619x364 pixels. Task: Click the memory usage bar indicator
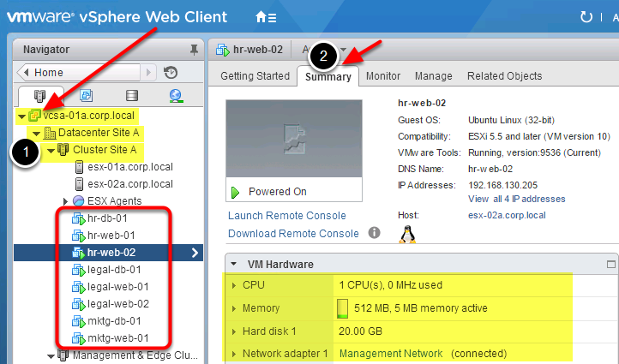pyautogui.click(x=342, y=308)
